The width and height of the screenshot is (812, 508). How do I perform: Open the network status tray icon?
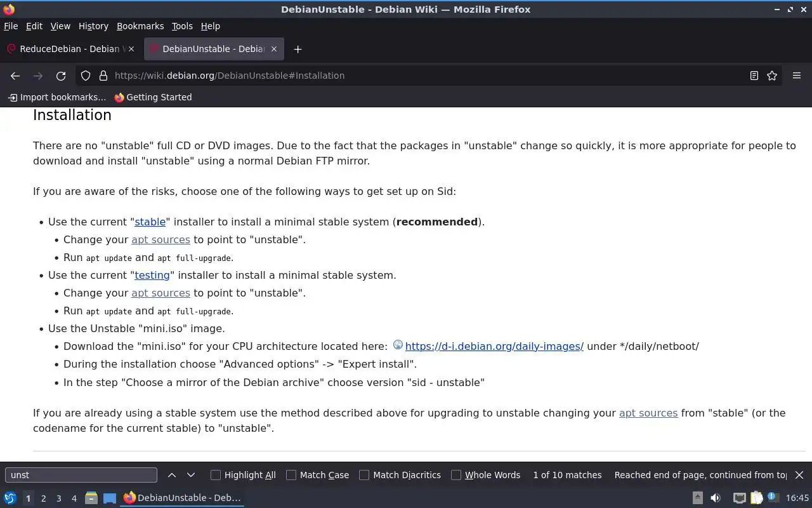[x=739, y=498]
